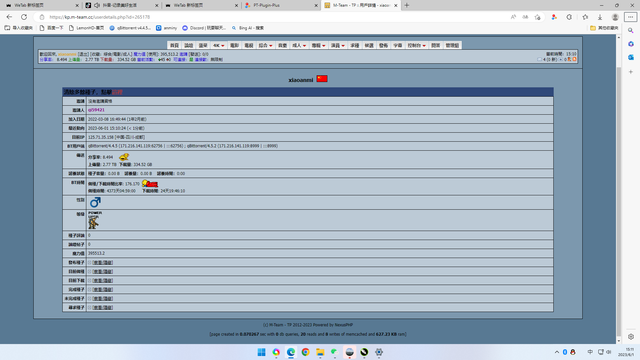Click the orange RSS icon in the site header

(x=574, y=59)
